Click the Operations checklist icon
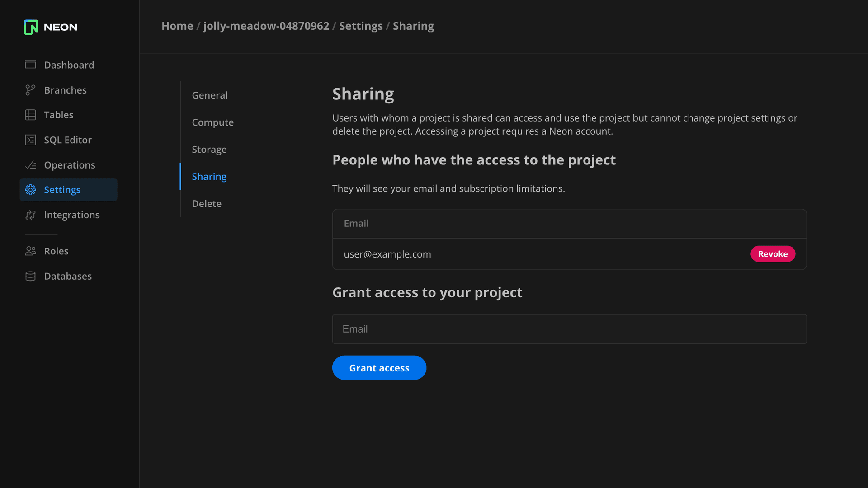The height and width of the screenshot is (488, 868). coord(30,165)
